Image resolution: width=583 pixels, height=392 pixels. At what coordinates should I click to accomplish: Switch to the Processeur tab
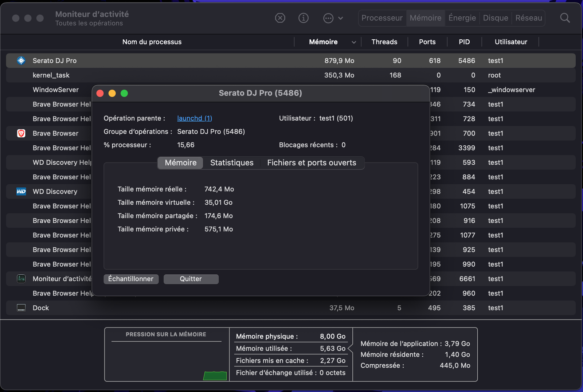click(x=382, y=18)
